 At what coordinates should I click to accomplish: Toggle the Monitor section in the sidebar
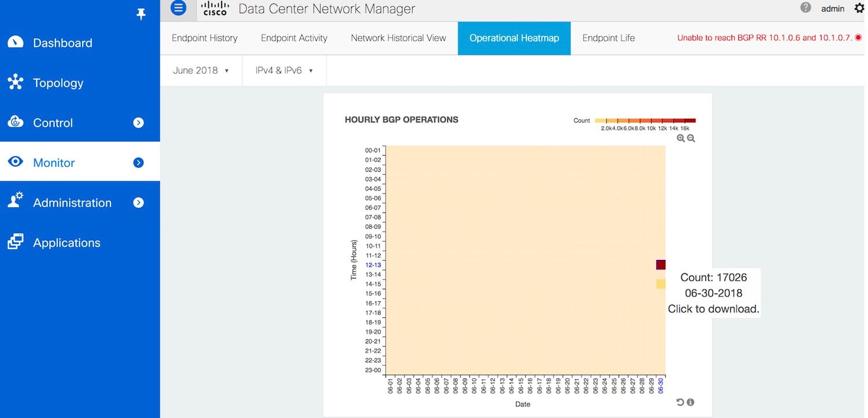click(139, 163)
